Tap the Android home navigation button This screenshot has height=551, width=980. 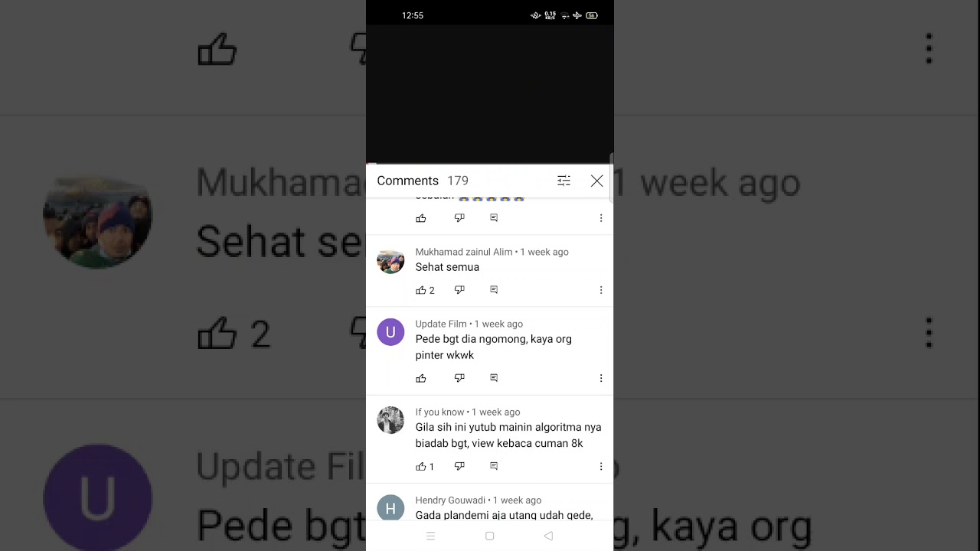point(490,536)
